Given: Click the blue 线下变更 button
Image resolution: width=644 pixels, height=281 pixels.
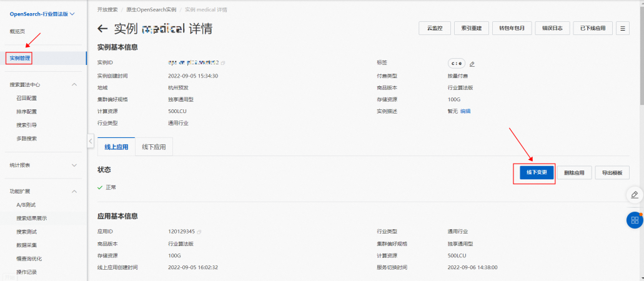Looking at the screenshot, I should click(537, 172).
